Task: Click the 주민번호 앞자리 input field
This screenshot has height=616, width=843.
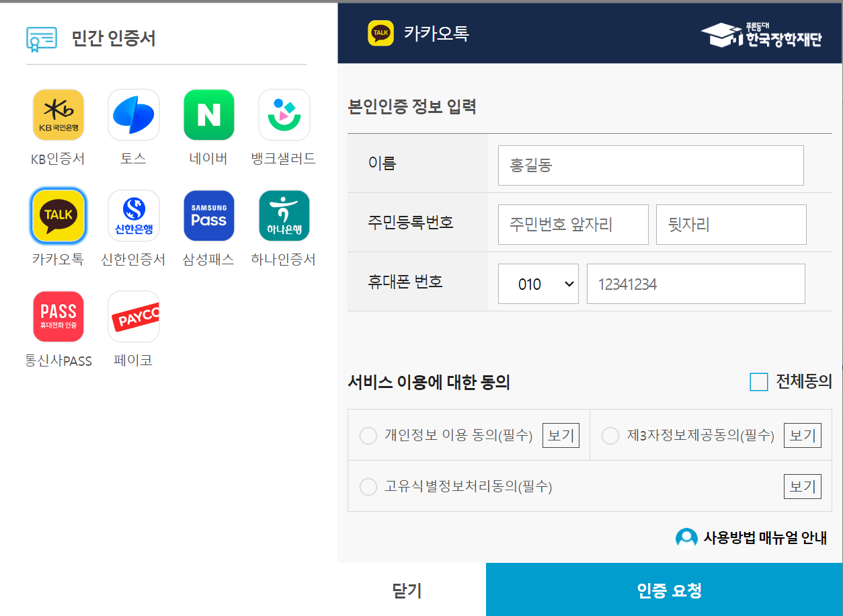Action: [x=573, y=225]
